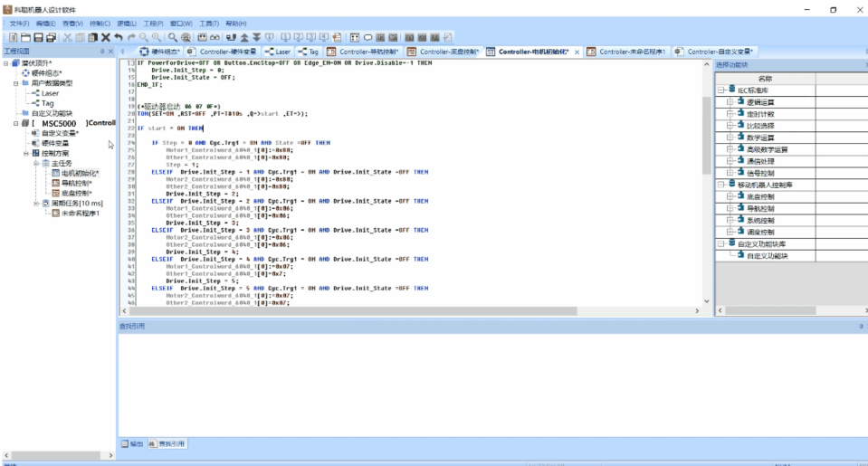Open the 工具(T) menu

pyautogui.click(x=209, y=24)
